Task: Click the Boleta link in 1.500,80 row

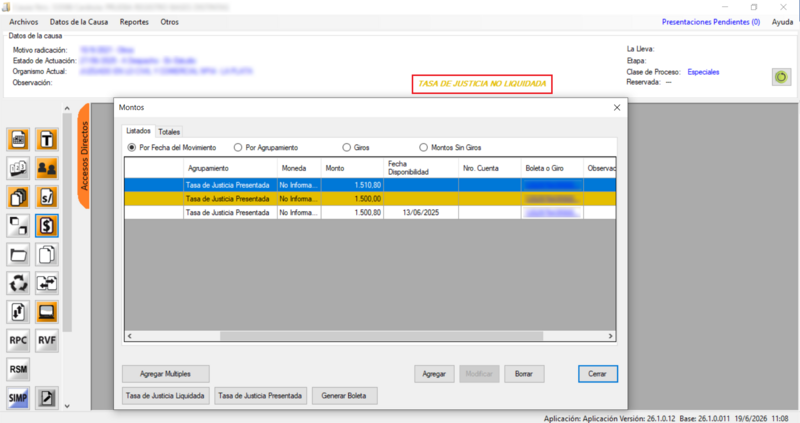Action: 552,213
